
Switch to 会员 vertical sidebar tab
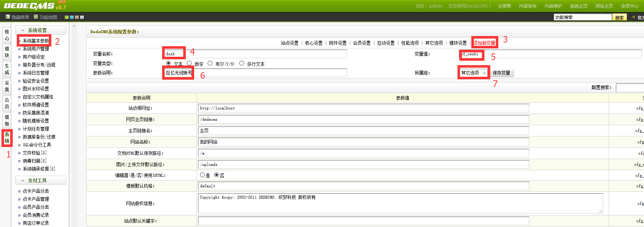click(7, 104)
